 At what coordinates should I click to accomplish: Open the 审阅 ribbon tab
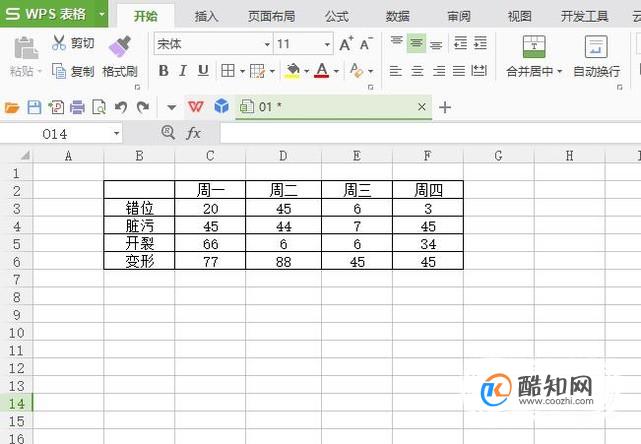click(x=459, y=16)
